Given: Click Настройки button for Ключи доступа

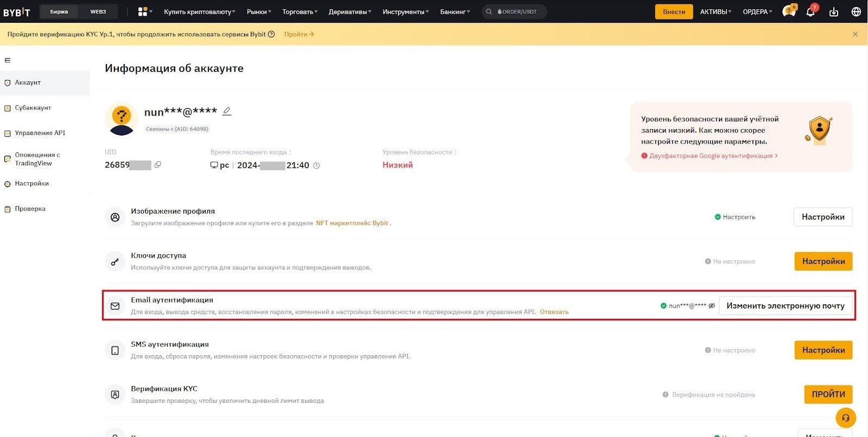Looking at the screenshot, I should click(x=824, y=261).
